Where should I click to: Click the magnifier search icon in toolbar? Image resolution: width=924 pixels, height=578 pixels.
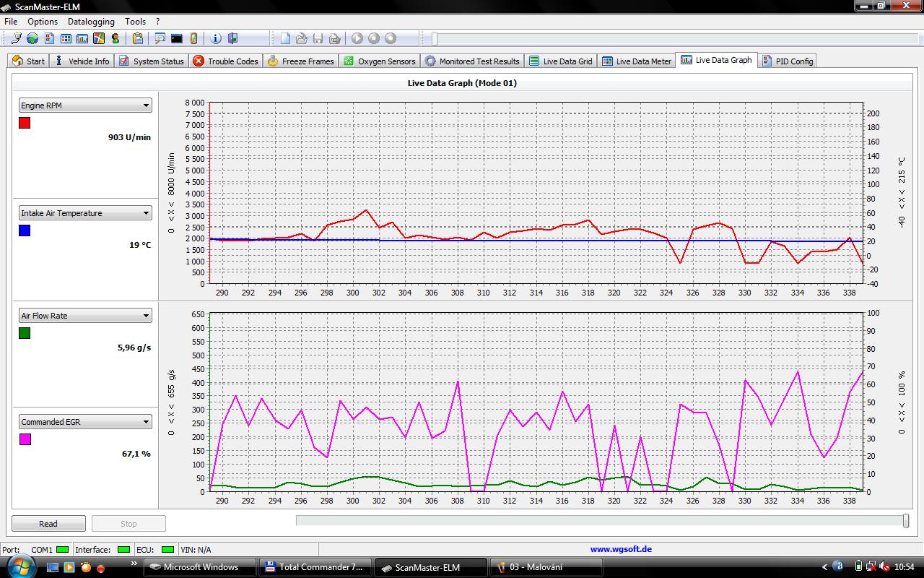[160, 38]
